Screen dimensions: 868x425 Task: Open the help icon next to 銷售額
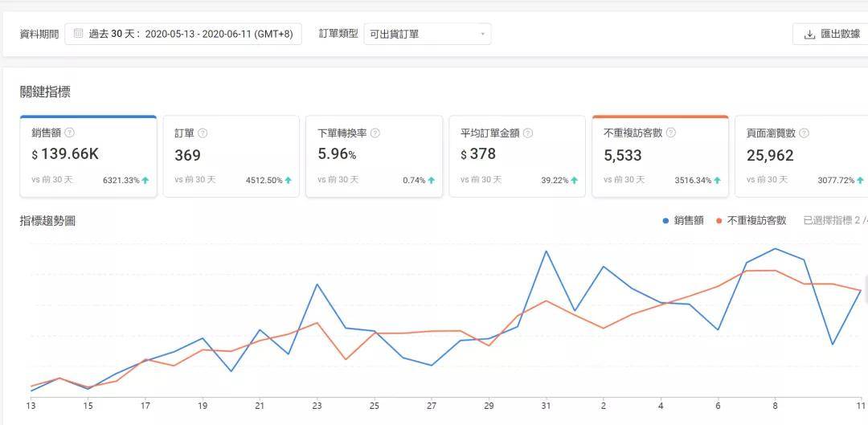[70, 133]
